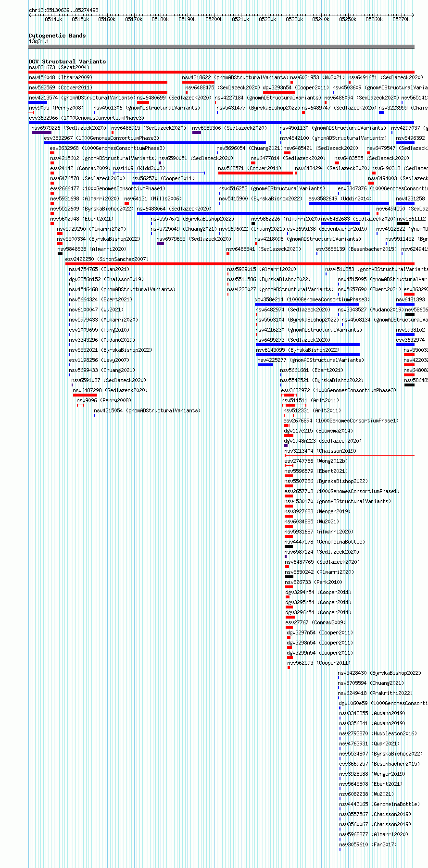
Task: Select esv24142 (Conrad2009) variant label
Action: coord(80,168)
